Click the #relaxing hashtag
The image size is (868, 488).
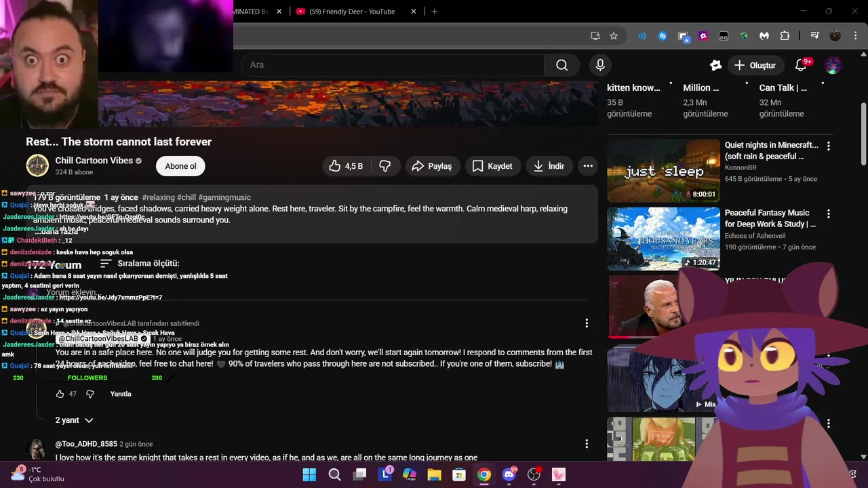(x=158, y=197)
